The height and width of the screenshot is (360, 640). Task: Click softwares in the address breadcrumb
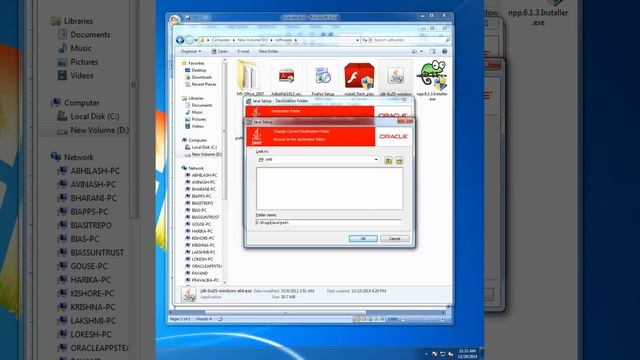coord(283,40)
